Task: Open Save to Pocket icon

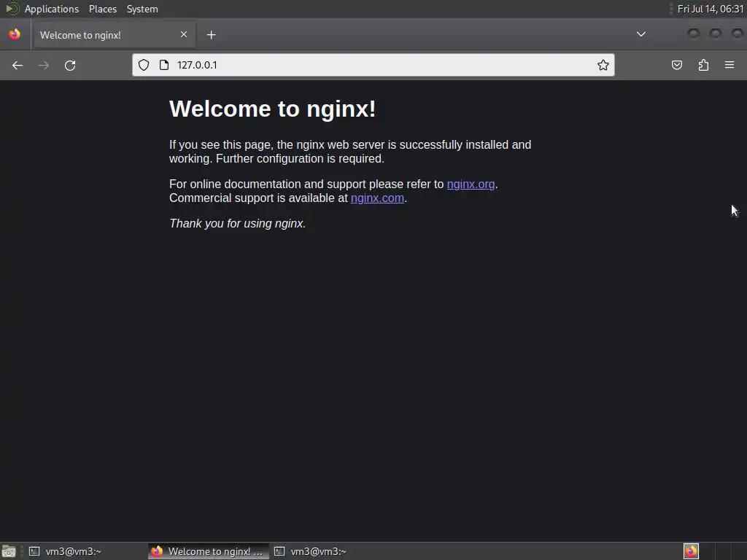Action: (677, 65)
